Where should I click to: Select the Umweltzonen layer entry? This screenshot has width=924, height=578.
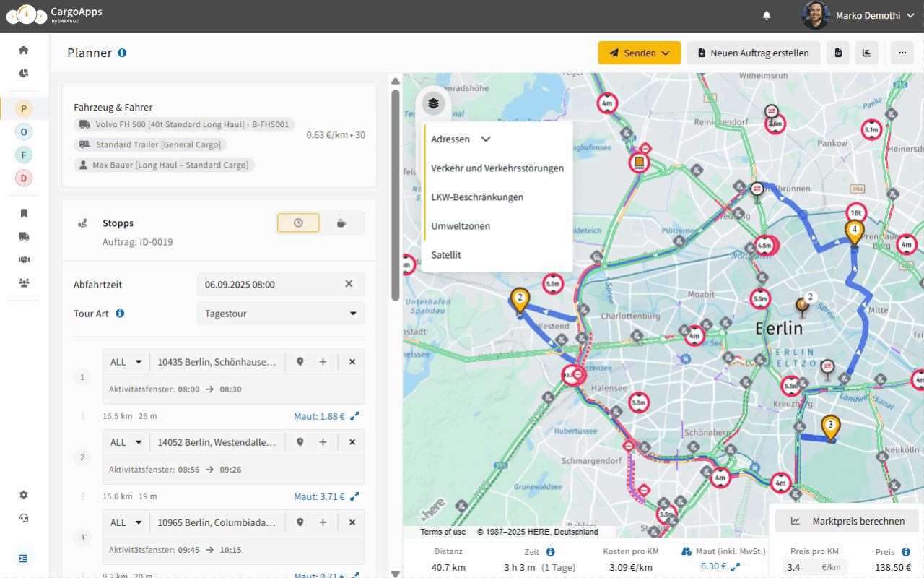461,226
